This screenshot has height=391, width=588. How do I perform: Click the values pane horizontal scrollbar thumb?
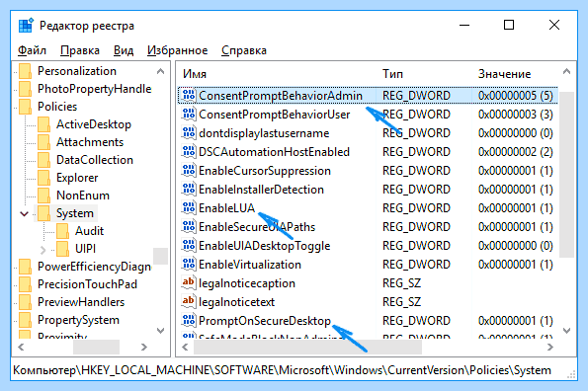tap(307, 348)
